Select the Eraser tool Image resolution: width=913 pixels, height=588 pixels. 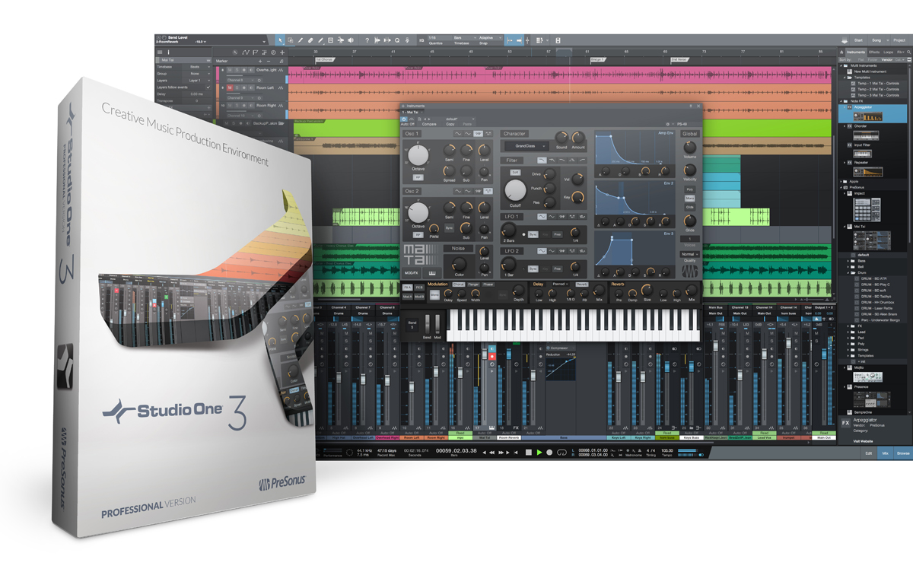pyautogui.click(x=310, y=40)
